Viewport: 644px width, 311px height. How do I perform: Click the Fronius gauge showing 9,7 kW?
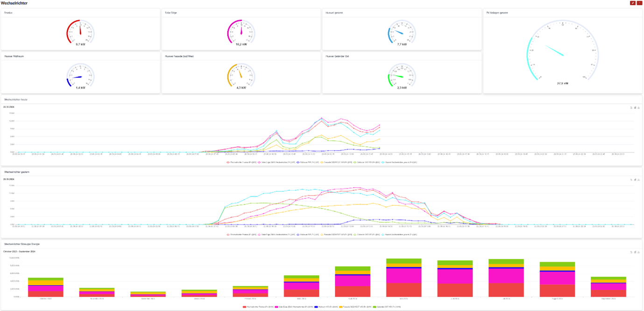click(80, 33)
